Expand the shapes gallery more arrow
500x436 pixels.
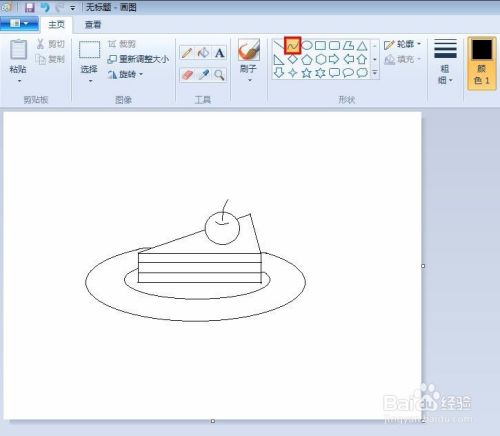[375, 73]
